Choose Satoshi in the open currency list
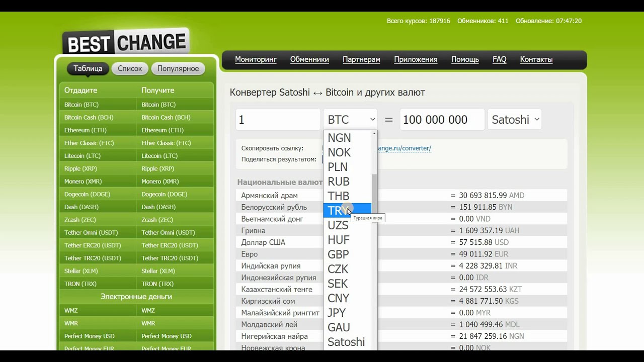This screenshot has height=362, width=644. point(347,342)
